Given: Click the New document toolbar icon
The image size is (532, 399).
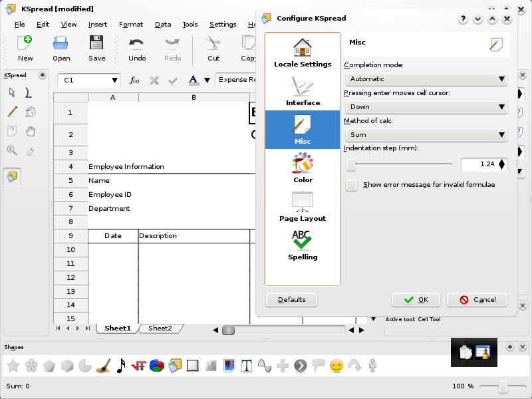Looking at the screenshot, I should point(25,49).
